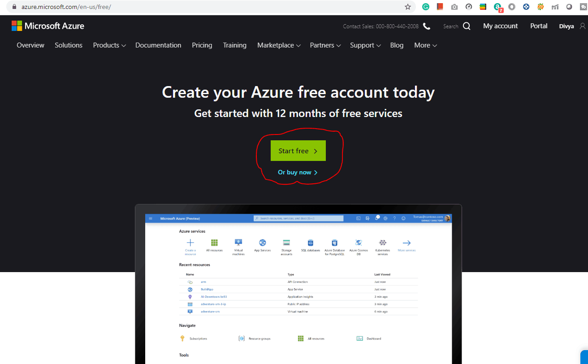Click the phone icon next to Contact Sales

point(426,26)
